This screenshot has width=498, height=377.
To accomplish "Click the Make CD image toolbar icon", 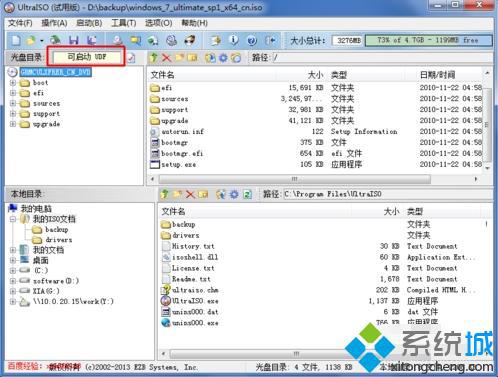I will coord(117,40).
